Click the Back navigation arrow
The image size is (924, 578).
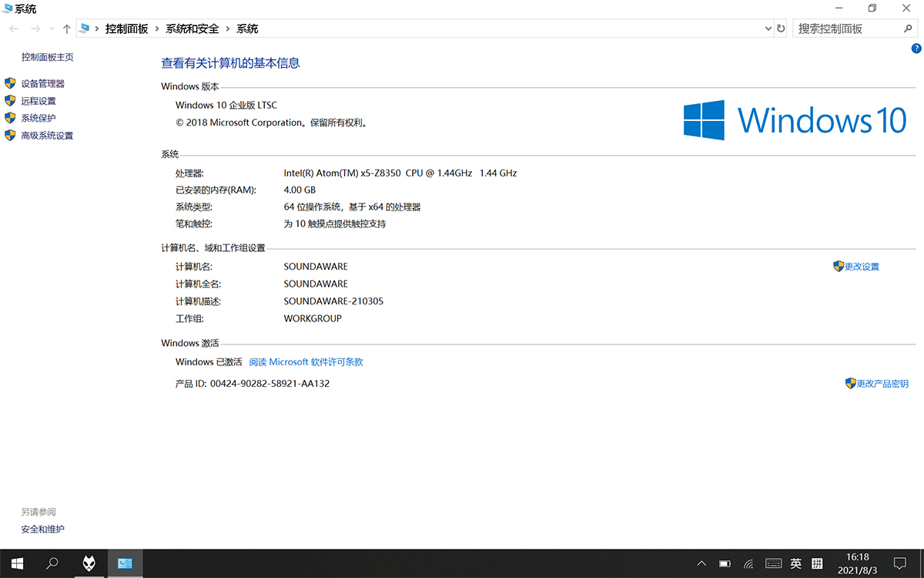[x=14, y=29]
